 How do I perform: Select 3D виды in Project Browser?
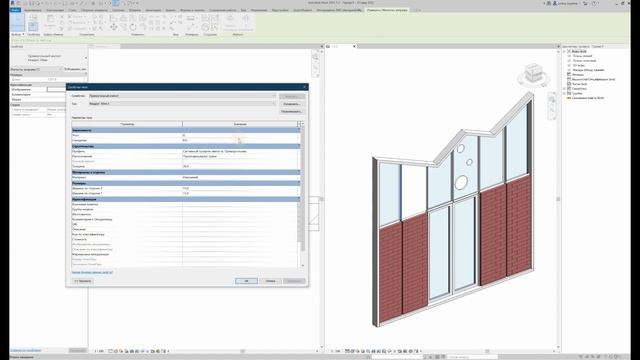[x=578, y=65]
